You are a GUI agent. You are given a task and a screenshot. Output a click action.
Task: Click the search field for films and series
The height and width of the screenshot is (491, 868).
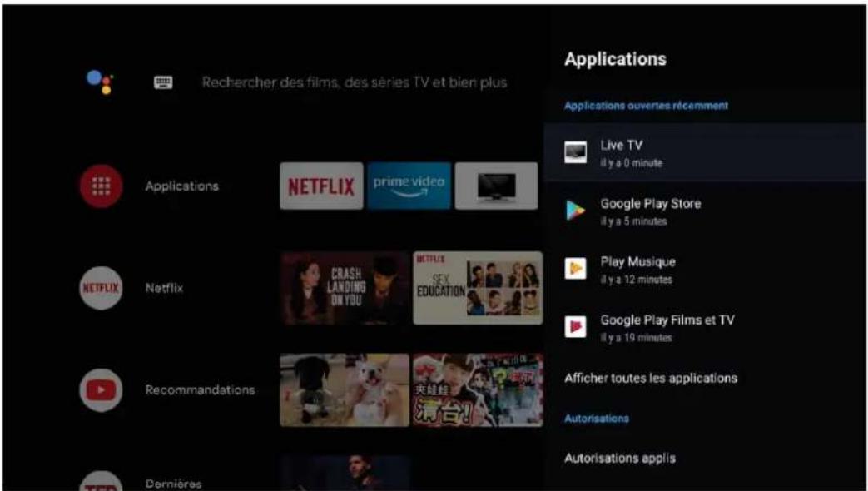(x=355, y=82)
